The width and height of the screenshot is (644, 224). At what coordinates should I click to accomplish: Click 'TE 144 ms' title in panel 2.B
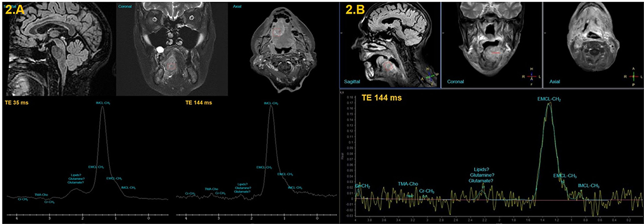point(381,97)
